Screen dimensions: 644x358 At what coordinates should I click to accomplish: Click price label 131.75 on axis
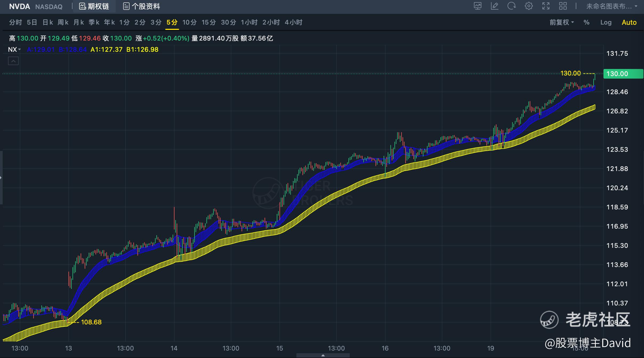[x=617, y=54]
